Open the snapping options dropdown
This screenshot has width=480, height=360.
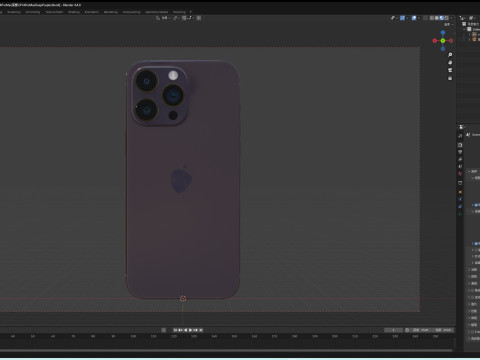click(190, 18)
